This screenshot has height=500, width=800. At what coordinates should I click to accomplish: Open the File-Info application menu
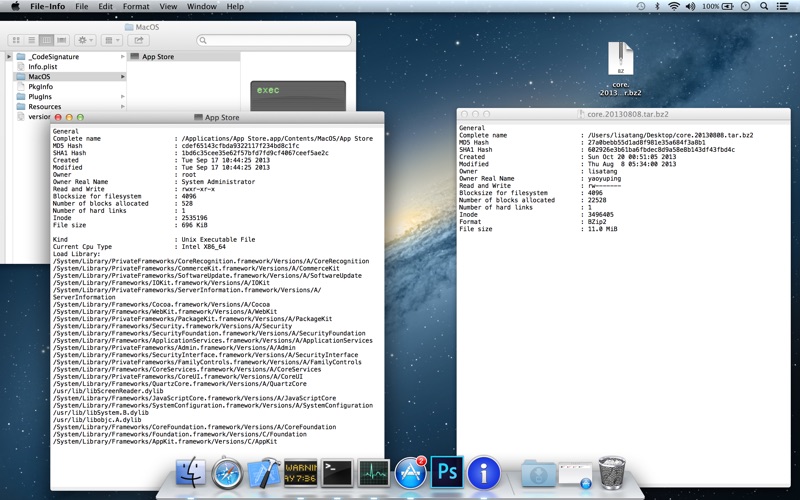pyautogui.click(x=47, y=6)
